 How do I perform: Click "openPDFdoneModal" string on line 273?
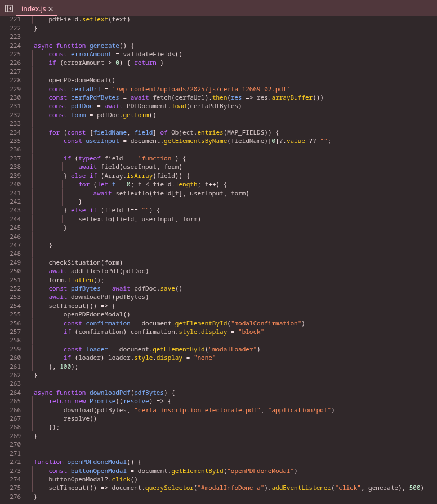pyautogui.click(x=260, y=471)
